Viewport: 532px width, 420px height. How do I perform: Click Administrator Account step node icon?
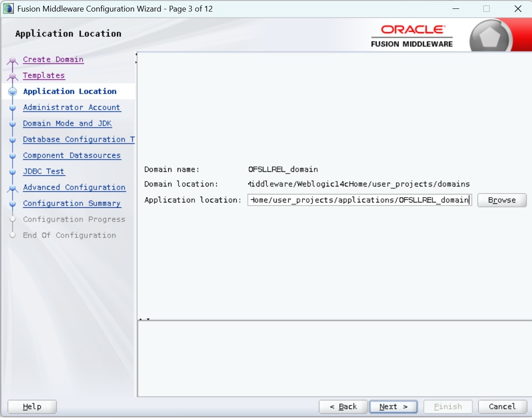12,108
